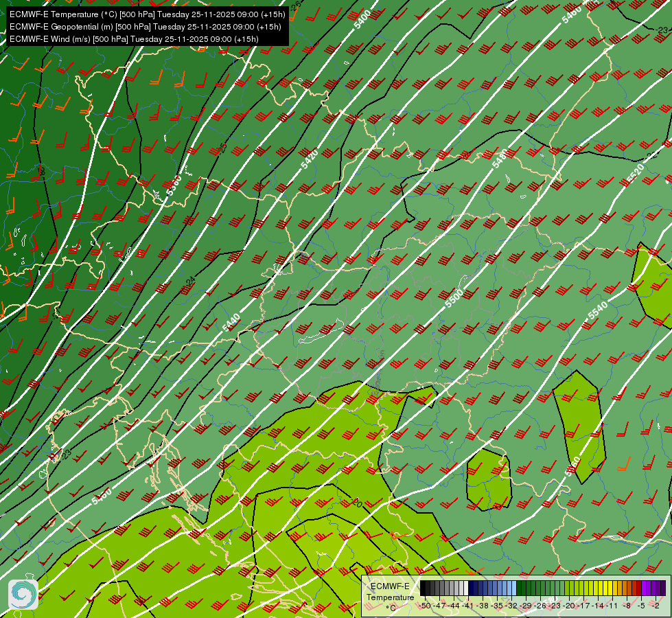This screenshot has height=618, width=672.
Task: Click the -2 legend tick value
Action: [x=656, y=606]
